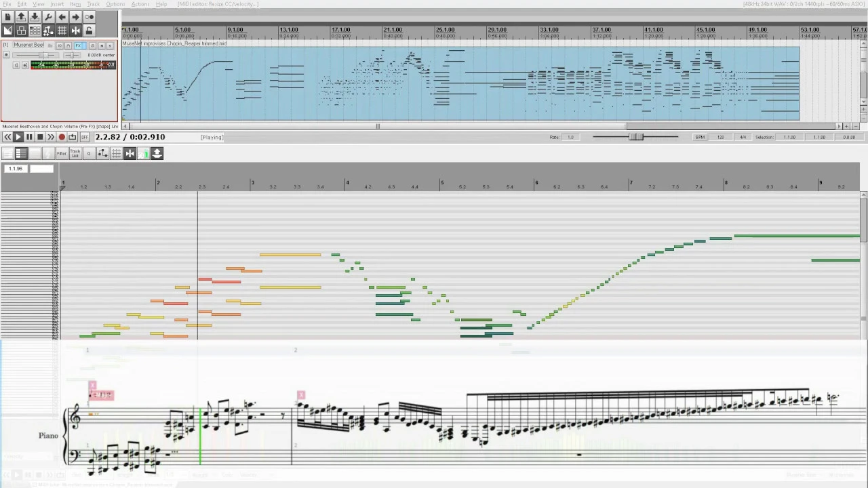This screenshot has height=488, width=868.
Task: Click the track input selector icon
Action: (x=25, y=65)
